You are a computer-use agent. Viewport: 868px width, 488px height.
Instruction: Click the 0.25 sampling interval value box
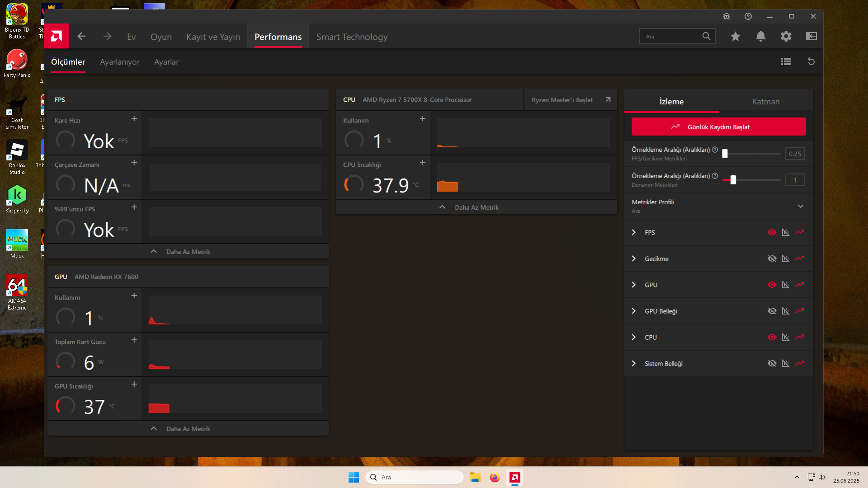(x=795, y=154)
